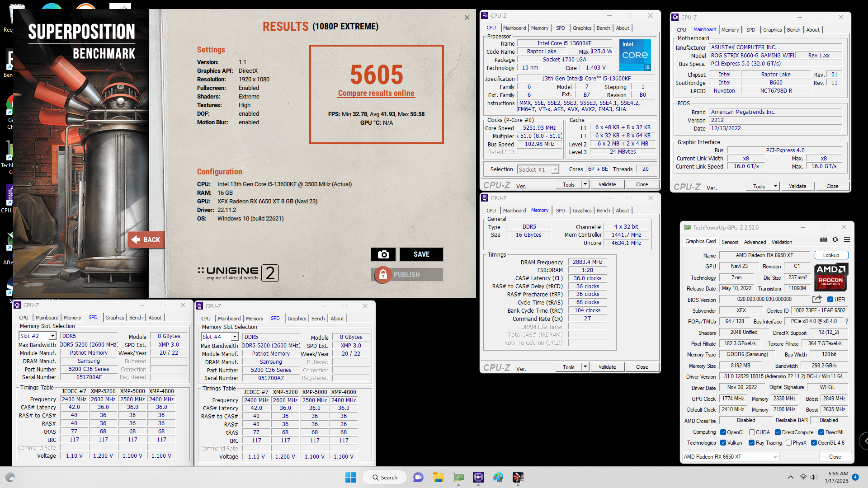The width and height of the screenshot is (868, 488).
Task: Expand Tools dropdown arrow in CPU-Z Memory window
Action: [585, 367]
